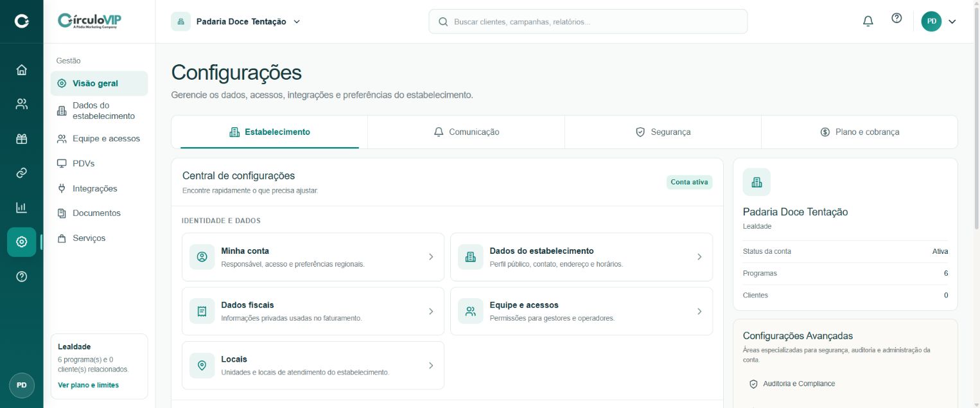
Task: Click the Dados fiscais receipt icon
Action: point(202,311)
